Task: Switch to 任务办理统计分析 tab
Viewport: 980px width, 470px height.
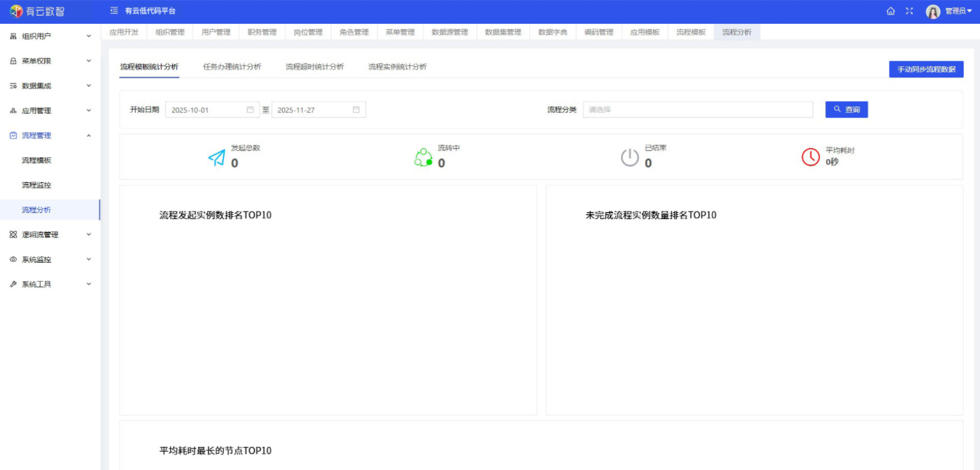Action: click(x=232, y=67)
